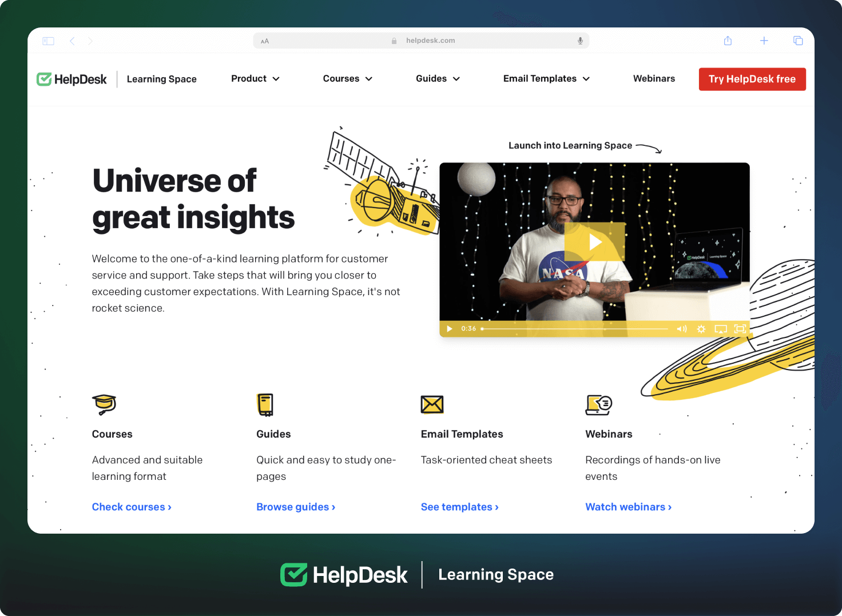This screenshot has height=616, width=842.
Task: Click the Email Templates envelope icon
Action: coord(432,405)
